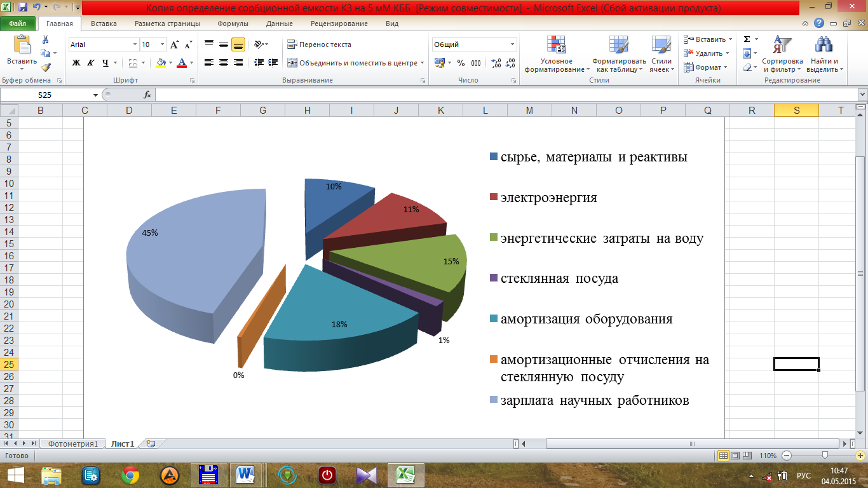Image resolution: width=868 pixels, height=488 pixels.
Task: Open Стили ячеек dropdown
Action: coord(661,54)
